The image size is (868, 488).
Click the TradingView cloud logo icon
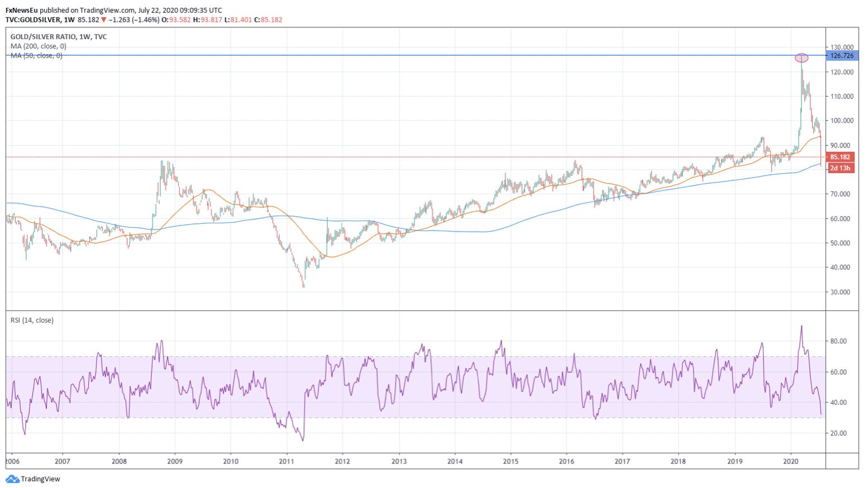click(12, 479)
